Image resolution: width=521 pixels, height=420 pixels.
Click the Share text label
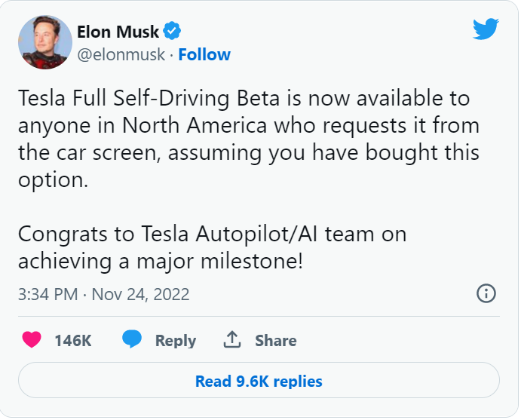[x=275, y=341]
